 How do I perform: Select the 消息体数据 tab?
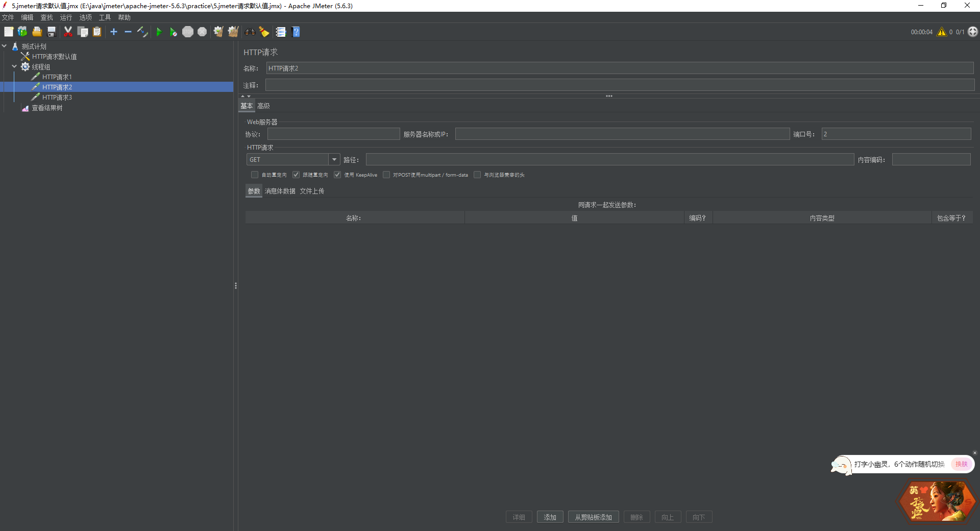(x=280, y=191)
